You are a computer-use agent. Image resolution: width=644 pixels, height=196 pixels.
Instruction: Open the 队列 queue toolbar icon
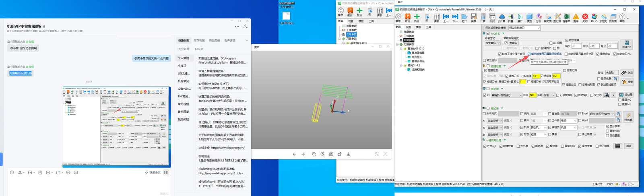pos(492,17)
